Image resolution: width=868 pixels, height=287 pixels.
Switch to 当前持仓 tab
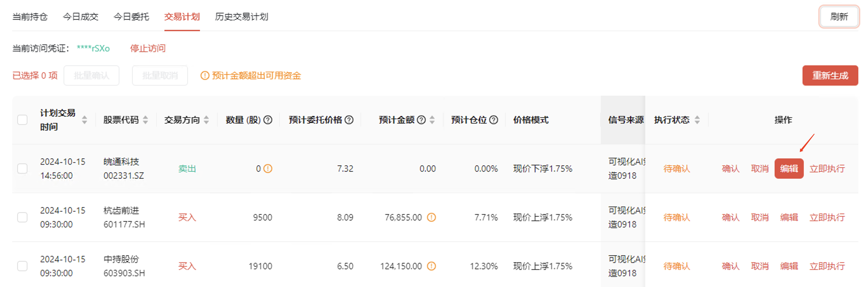(30, 17)
